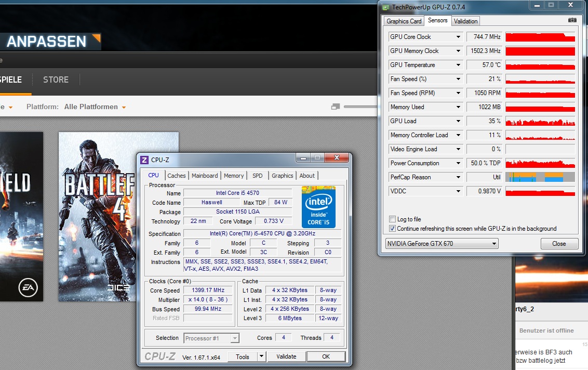
Task: Open the Battlefield 3 game cover
Action: (21, 217)
